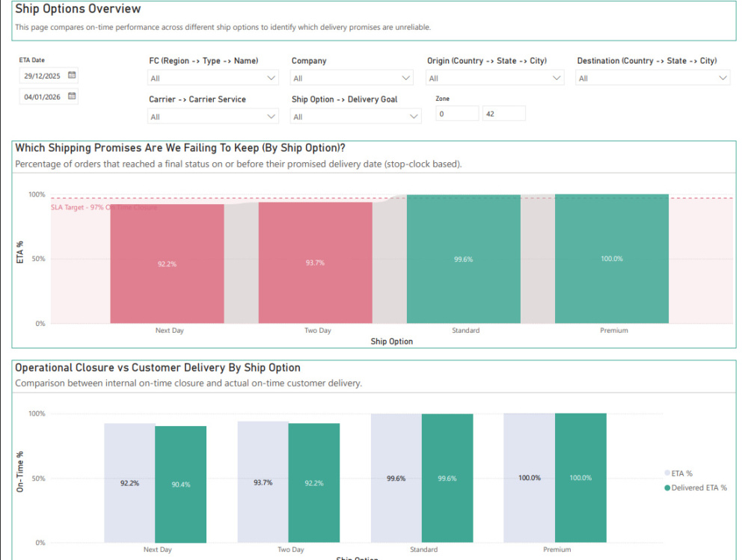Viewport: 748px width, 560px height.
Task: Click the Ship Options Overview title
Action: 78,9
